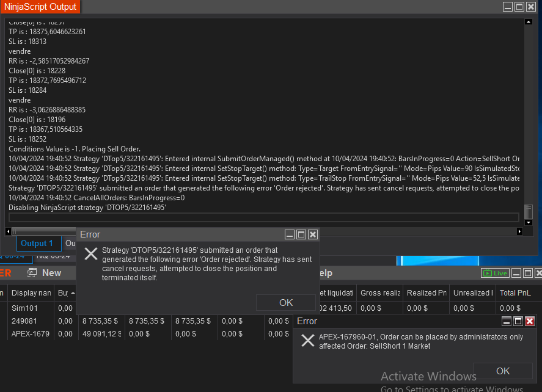
Task: Sort by the Display name column header
Action: [x=31, y=293]
